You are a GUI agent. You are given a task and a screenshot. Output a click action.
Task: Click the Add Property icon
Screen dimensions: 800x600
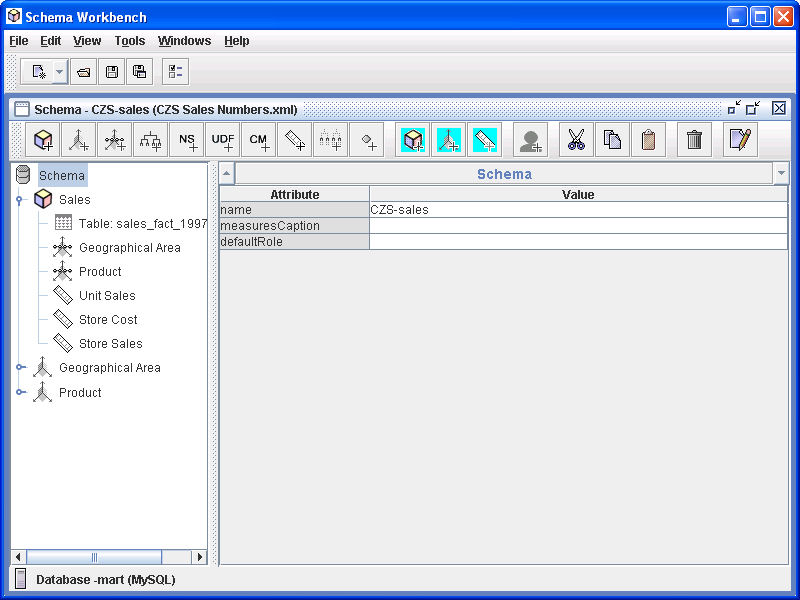pos(367,139)
